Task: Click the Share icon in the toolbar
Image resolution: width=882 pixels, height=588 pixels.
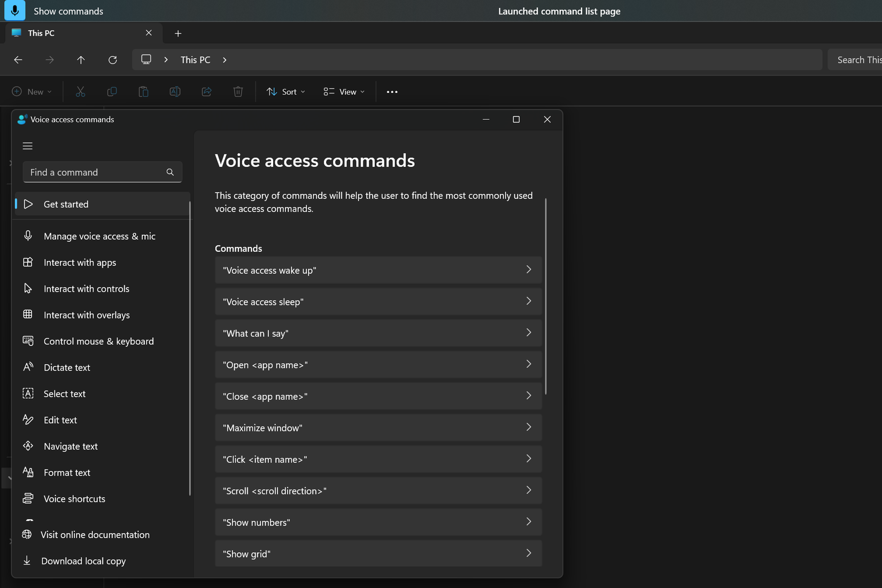Action: point(206,91)
